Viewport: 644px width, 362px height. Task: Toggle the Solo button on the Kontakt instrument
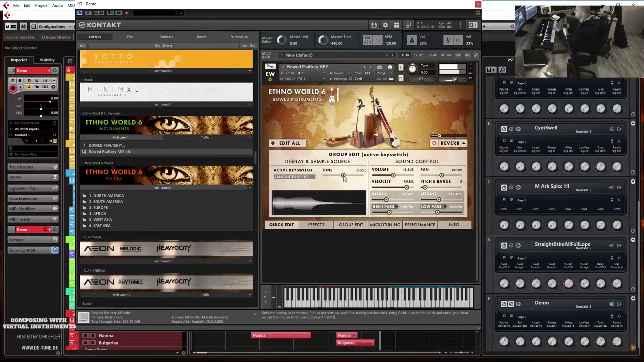click(400, 67)
